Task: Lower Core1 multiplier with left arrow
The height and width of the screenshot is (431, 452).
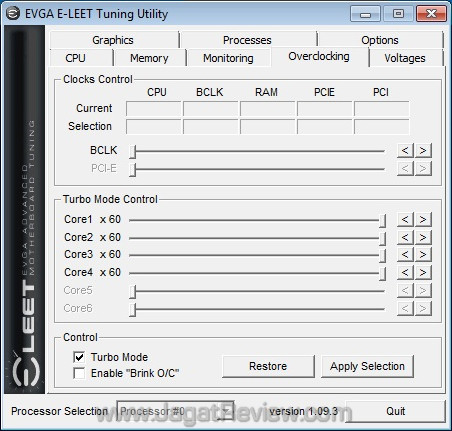Action: tap(405, 220)
